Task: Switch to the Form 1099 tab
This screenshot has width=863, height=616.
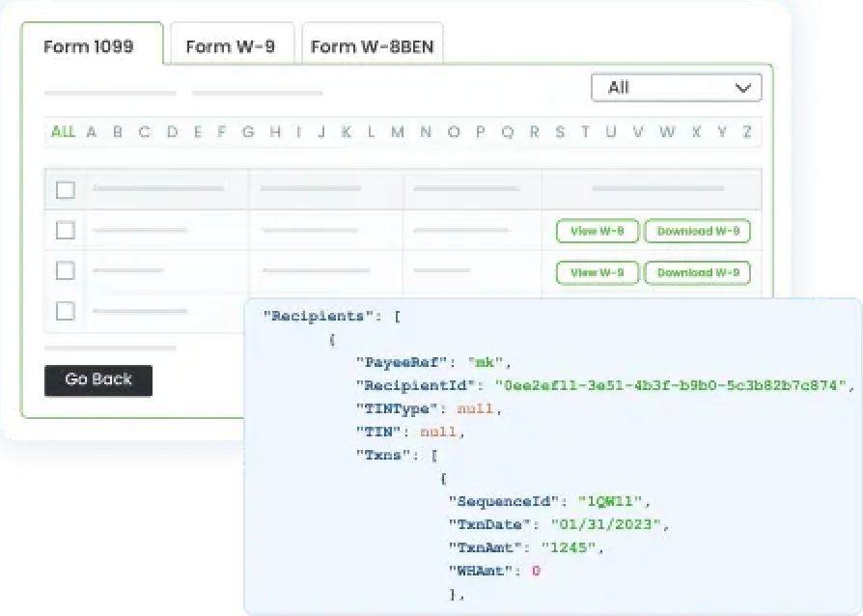Action: 89,46
